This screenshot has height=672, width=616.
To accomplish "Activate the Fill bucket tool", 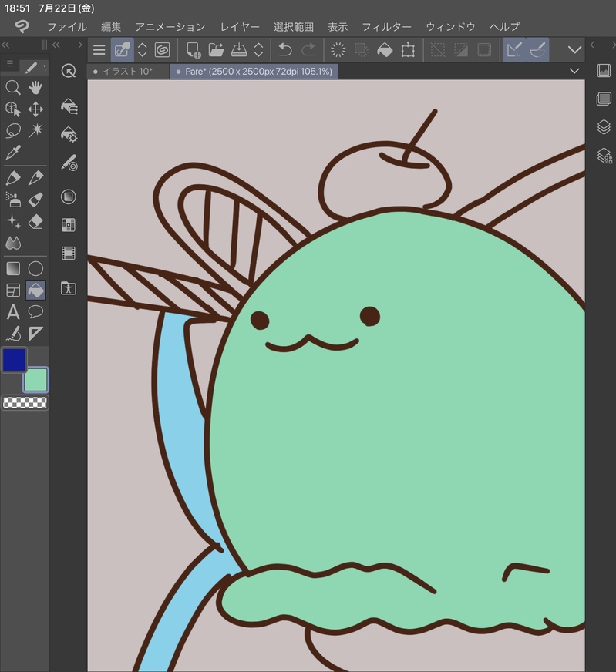I will tap(35, 290).
